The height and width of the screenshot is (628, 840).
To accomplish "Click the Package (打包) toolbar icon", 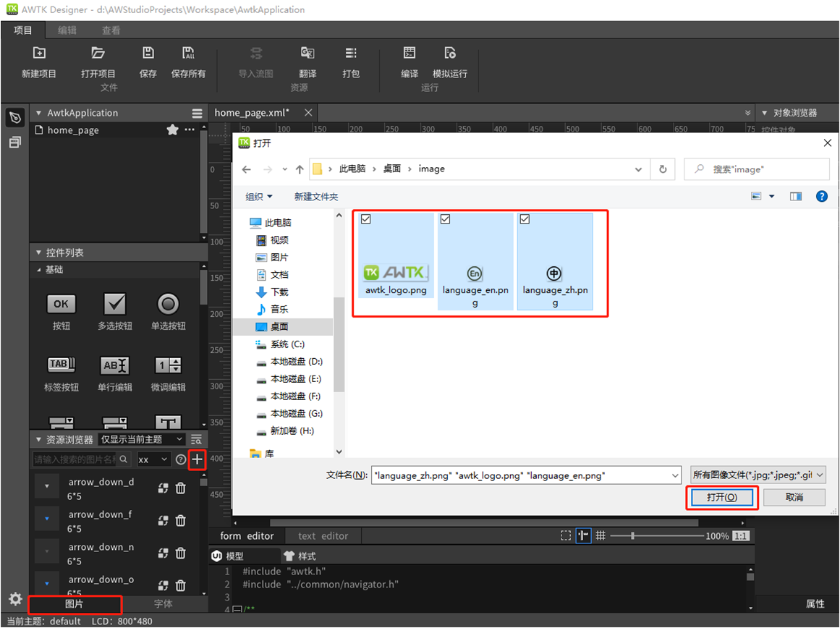I will coord(351,53).
